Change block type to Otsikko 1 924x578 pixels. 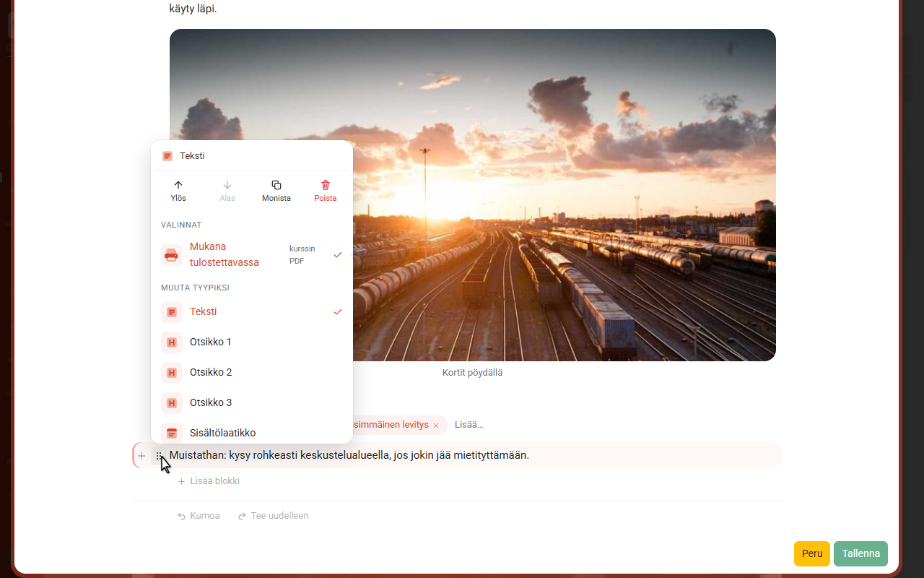coord(252,342)
